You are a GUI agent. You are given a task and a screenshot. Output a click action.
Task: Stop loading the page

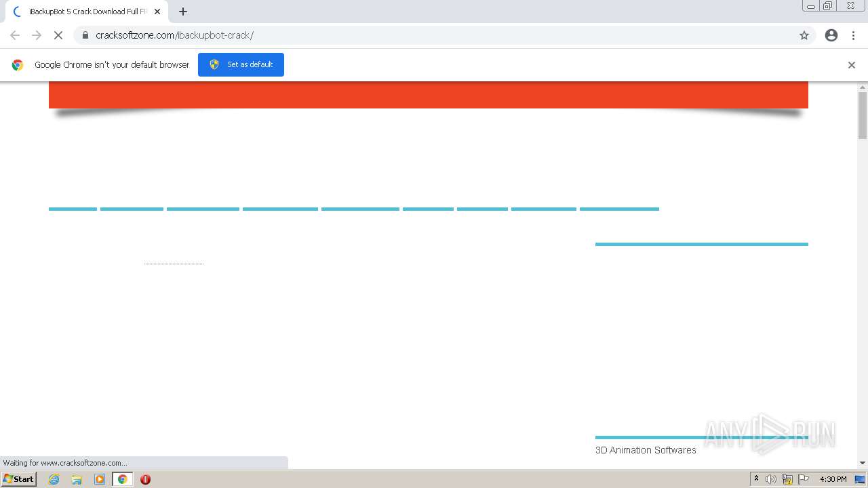(58, 35)
